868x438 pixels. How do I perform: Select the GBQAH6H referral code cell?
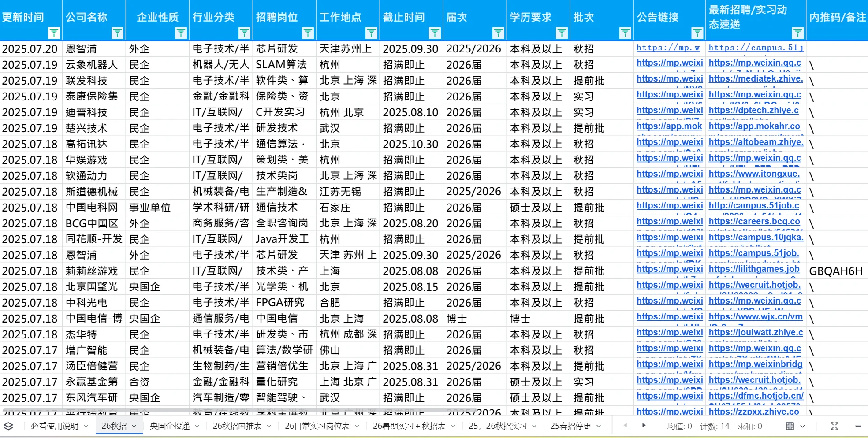coord(837,271)
